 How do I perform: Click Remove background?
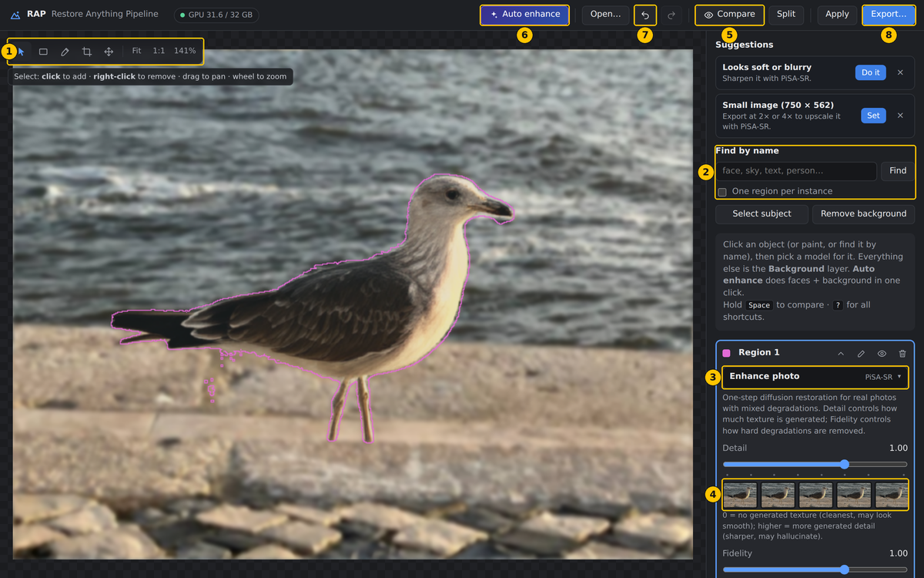(863, 214)
